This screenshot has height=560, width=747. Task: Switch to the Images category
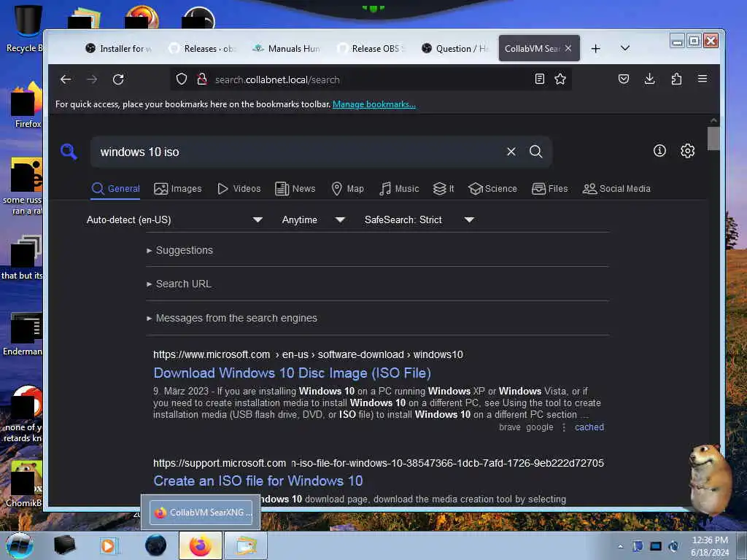(178, 189)
